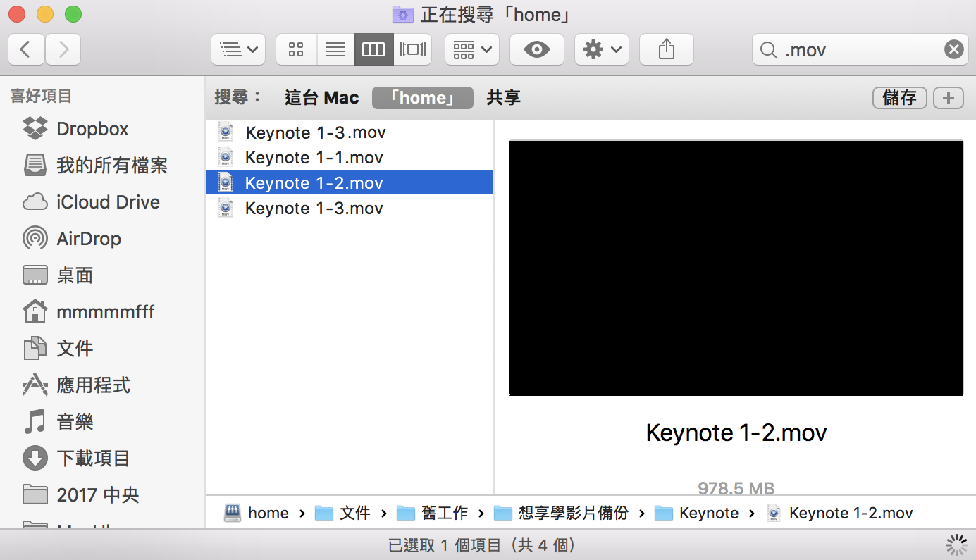Set search scope to 這台 Mac
This screenshot has width=976, height=560.
pos(321,98)
